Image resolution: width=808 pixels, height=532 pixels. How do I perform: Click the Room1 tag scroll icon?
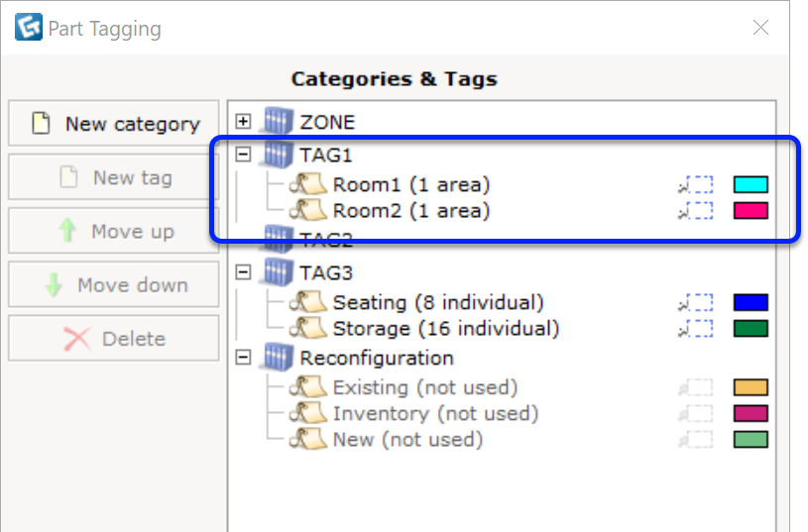click(x=307, y=184)
